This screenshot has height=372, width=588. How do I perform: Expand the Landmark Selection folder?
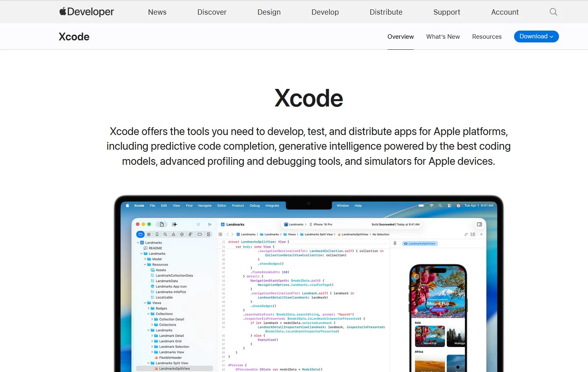coord(152,347)
